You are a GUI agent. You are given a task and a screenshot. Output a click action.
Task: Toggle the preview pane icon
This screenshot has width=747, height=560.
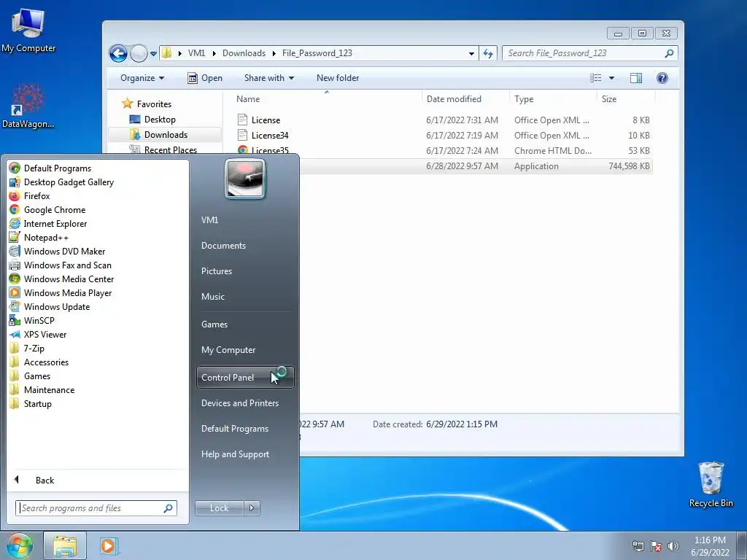point(636,78)
